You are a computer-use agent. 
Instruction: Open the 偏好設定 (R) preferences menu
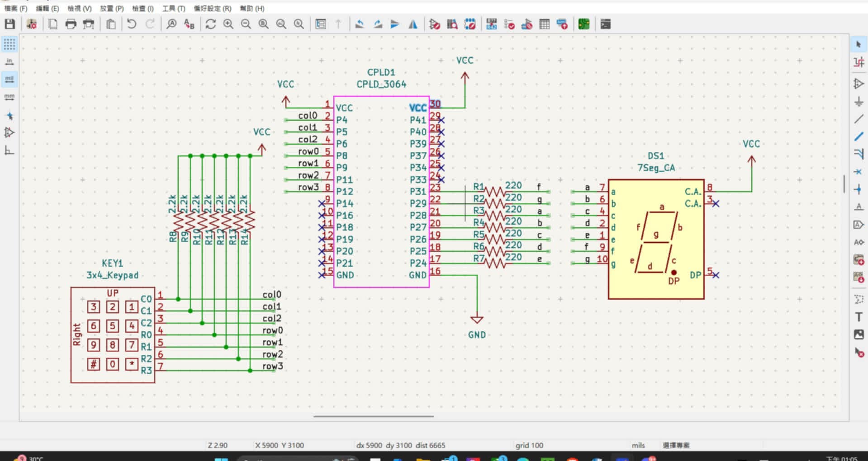(212, 8)
